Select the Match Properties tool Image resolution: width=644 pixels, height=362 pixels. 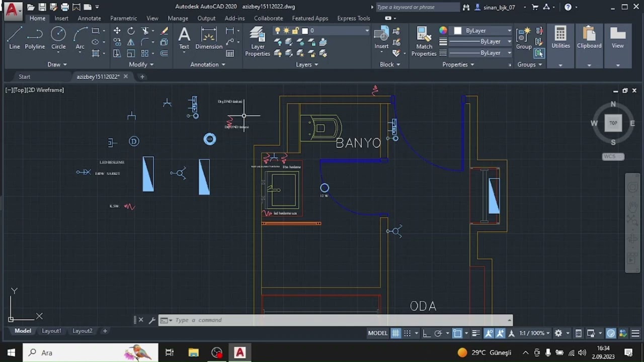click(x=424, y=41)
